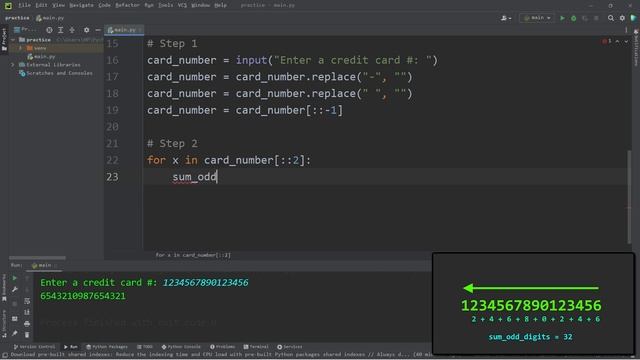Rerun main from the Run panel
640x360 pixels.
point(15,278)
